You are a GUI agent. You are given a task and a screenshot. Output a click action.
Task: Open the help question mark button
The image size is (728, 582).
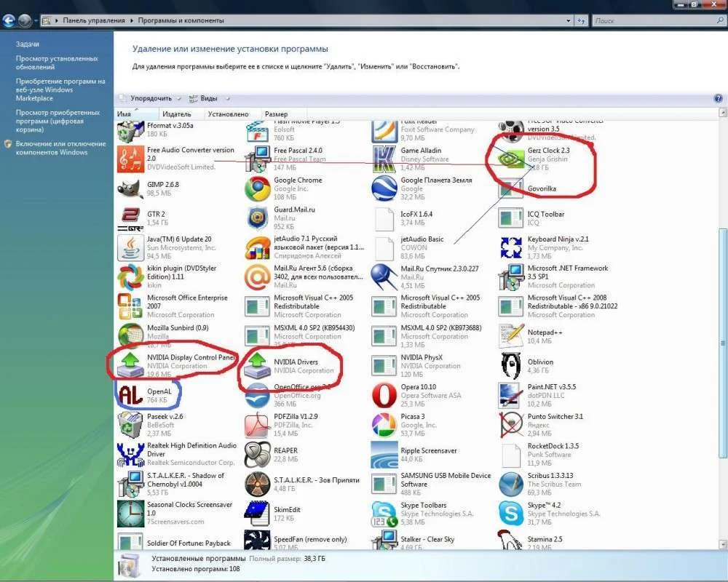(x=718, y=98)
